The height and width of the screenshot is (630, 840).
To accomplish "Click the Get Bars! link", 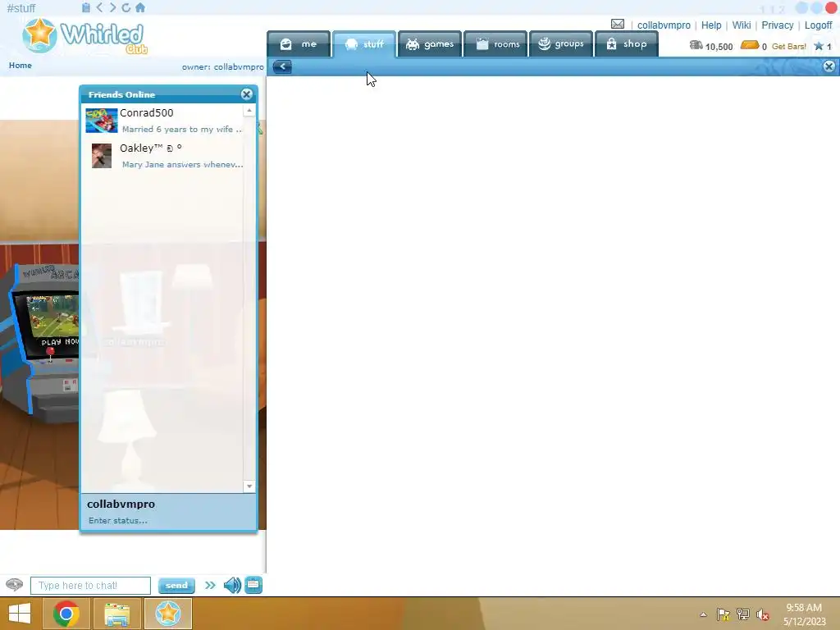I will (788, 47).
